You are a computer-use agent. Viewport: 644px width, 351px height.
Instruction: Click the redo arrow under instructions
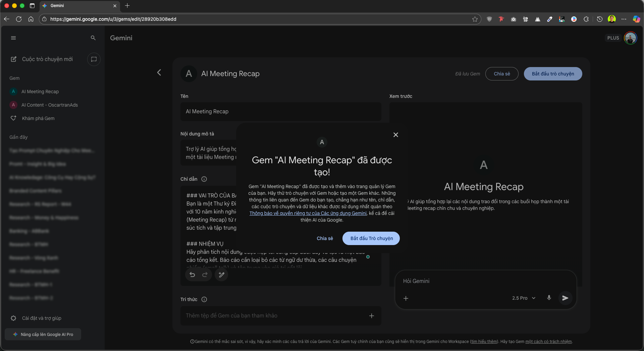[205, 275]
